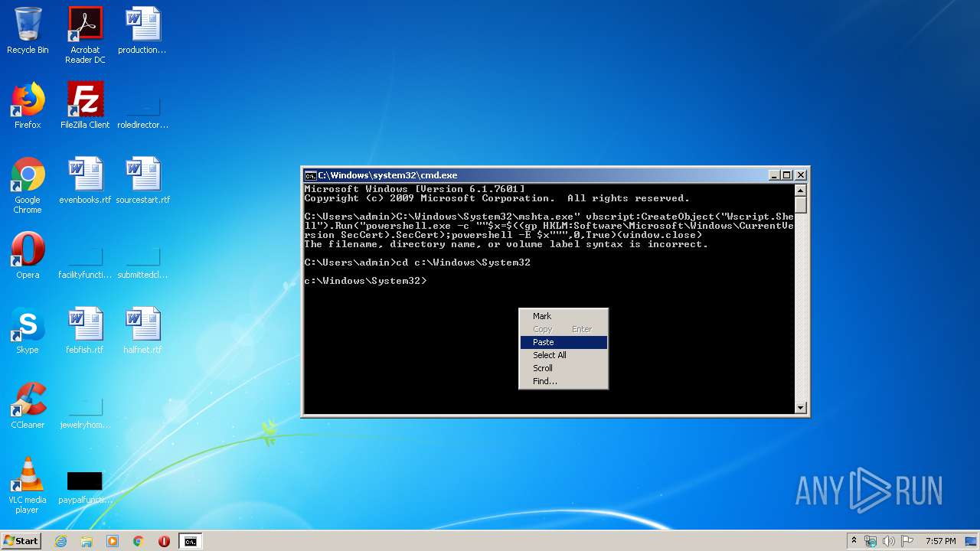Image resolution: width=980 pixels, height=551 pixels.
Task: Choose Mark from the context menu
Action: coord(563,316)
